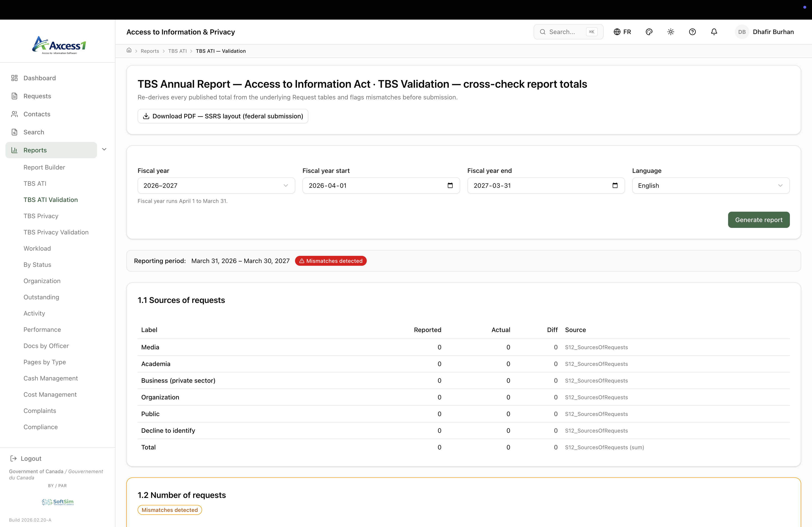This screenshot has height=527, width=812.
Task: Click the red Mismatches detected badge
Action: point(331,261)
